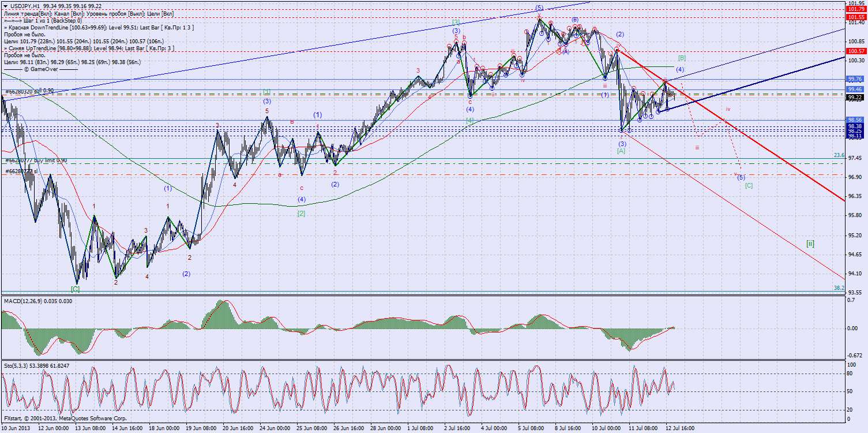Click the green [ii] wave label
This screenshot has width=868, height=433.
(810, 244)
